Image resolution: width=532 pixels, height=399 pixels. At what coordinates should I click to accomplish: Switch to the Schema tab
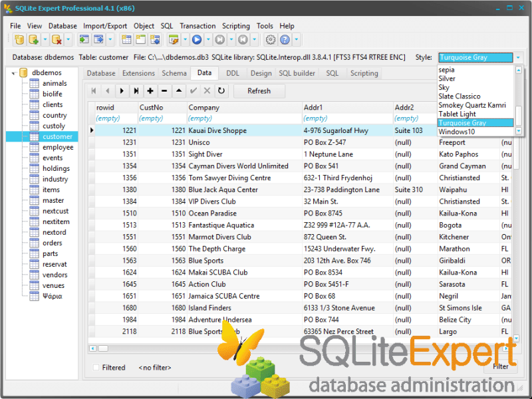point(174,73)
